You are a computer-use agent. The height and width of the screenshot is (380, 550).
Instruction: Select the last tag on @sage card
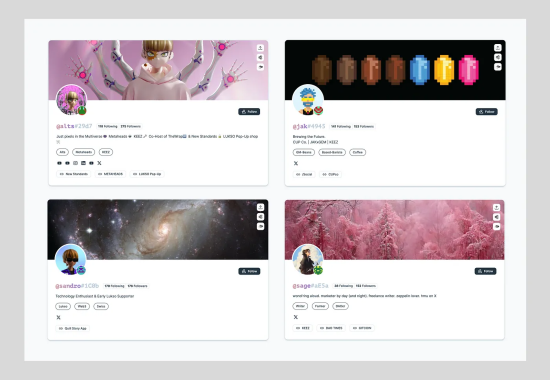click(341, 306)
